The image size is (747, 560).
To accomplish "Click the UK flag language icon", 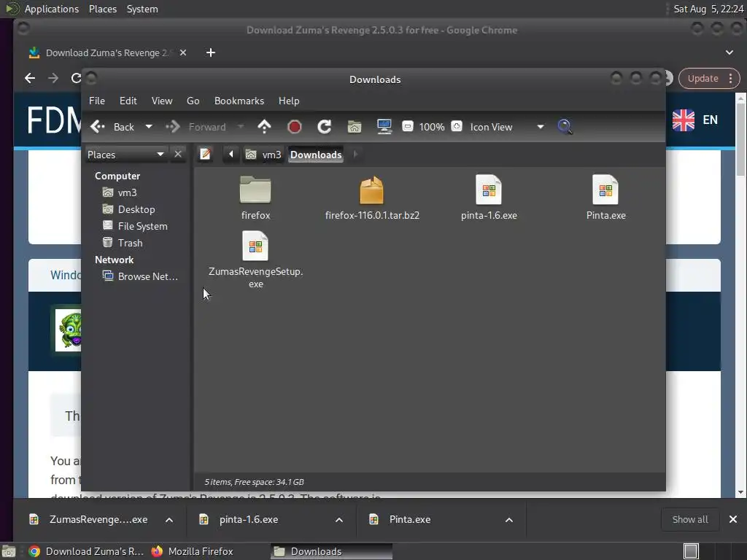I will pyautogui.click(x=683, y=120).
